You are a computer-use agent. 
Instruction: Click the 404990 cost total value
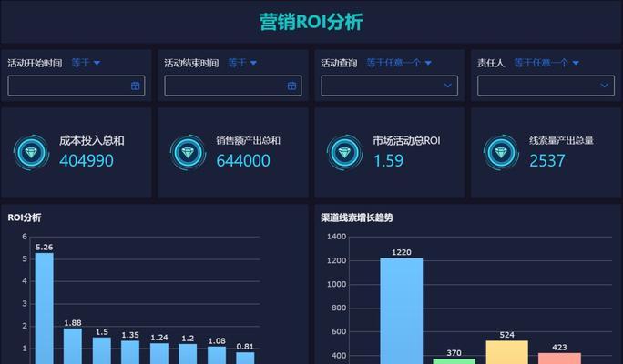[x=87, y=161]
